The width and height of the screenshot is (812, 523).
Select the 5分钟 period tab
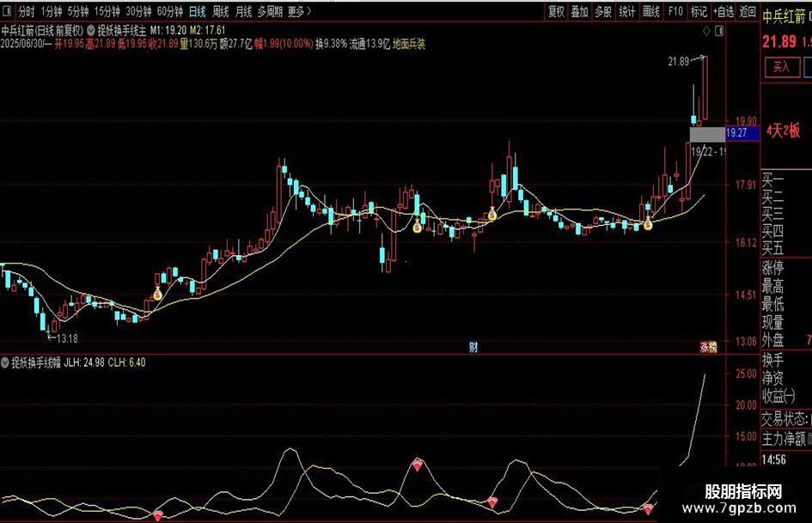click(x=77, y=11)
